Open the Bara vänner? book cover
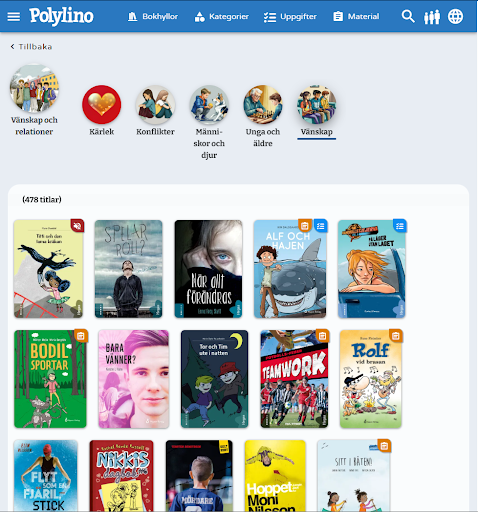The height and width of the screenshot is (512, 478). coord(134,379)
